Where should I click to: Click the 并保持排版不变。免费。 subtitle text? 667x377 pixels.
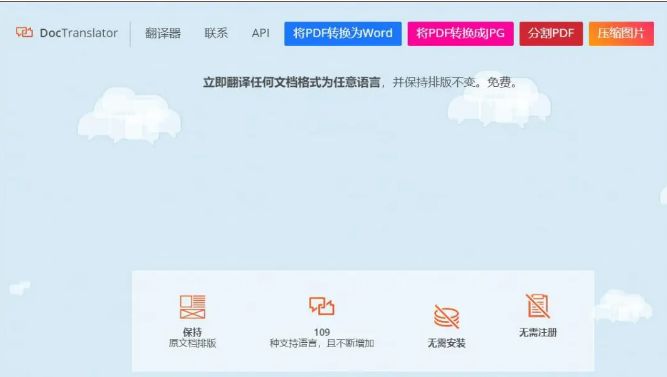[455, 82]
